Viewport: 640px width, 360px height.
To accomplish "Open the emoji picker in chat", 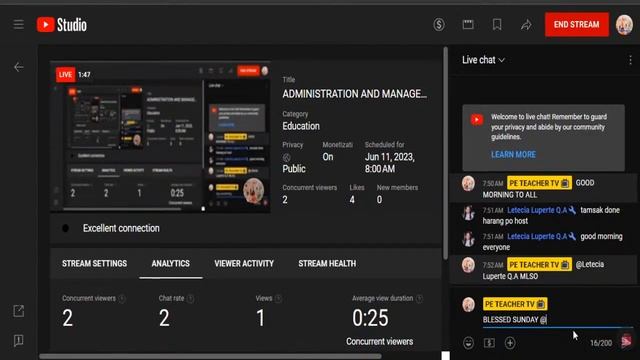I will pyautogui.click(x=469, y=343).
